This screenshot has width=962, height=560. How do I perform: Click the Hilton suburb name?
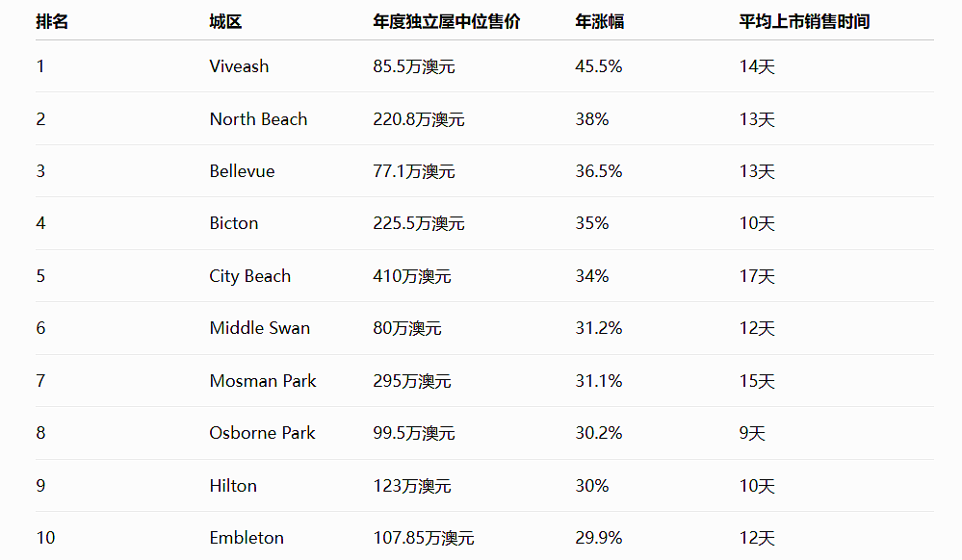click(x=233, y=486)
